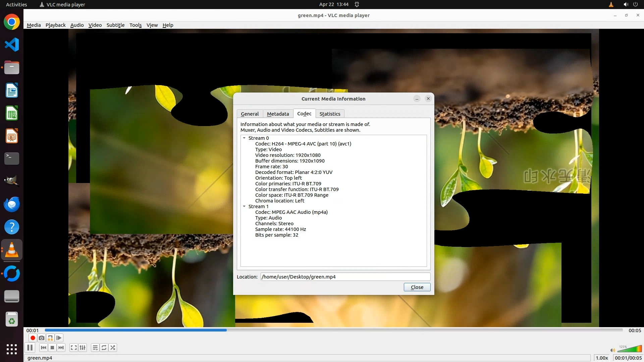Show the playlist panel
The height and width of the screenshot is (362, 644).
tap(95, 348)
